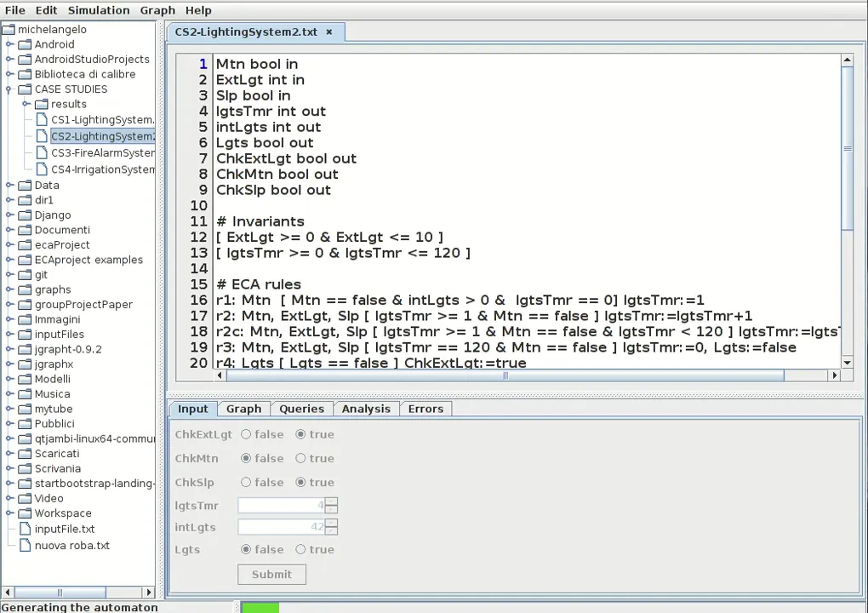
Task: Set Lgts to false
Action: tap(246, 549)
